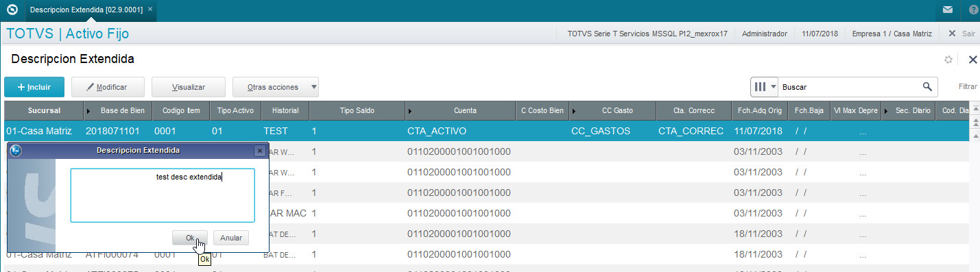Open the search field column dropdown arrow
This screenshot has height=272, width=980.
click(774, 87)
